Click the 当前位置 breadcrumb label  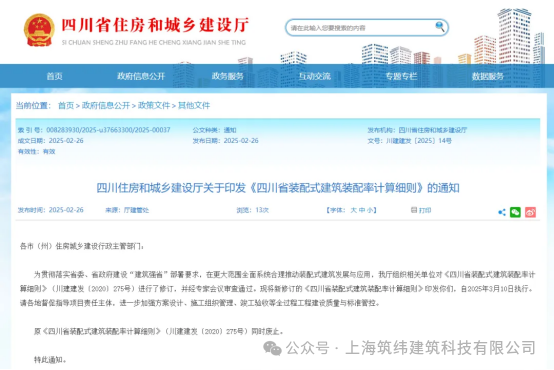click(34, 105)
